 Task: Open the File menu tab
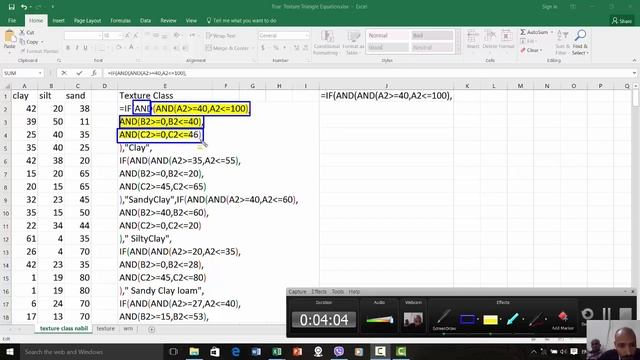[x=12, y=20]
